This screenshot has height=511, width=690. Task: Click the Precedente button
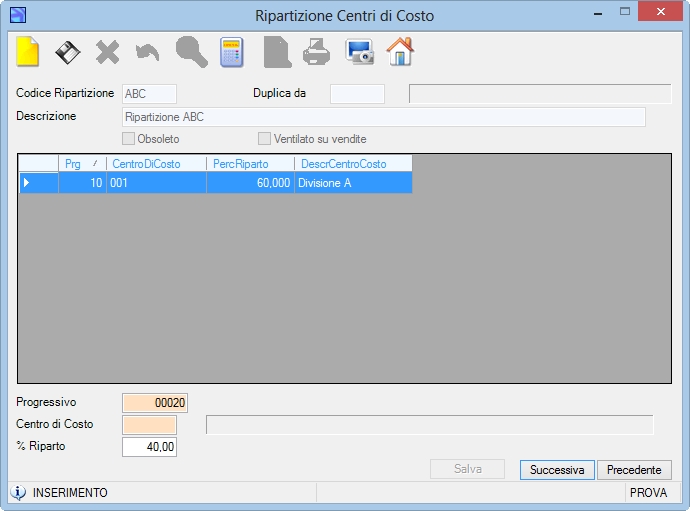click(634, 470)
